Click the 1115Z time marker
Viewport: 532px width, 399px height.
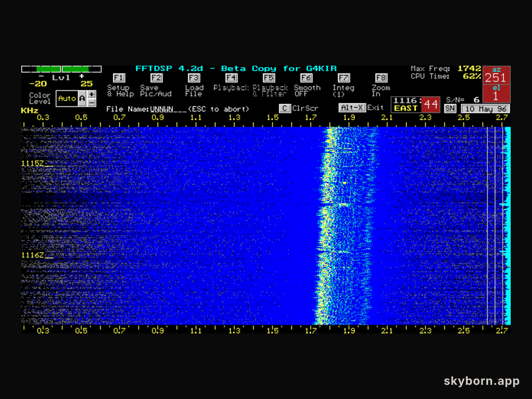click(x=33, y=164)
